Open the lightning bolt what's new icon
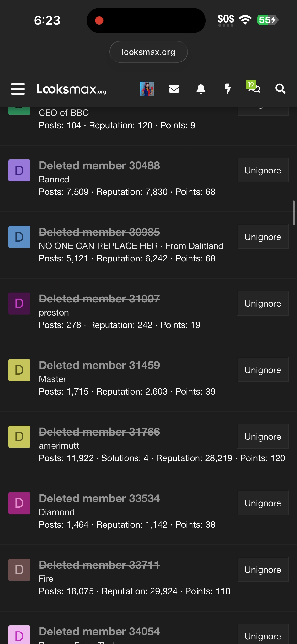297x644 pixels. pos(227,89)
